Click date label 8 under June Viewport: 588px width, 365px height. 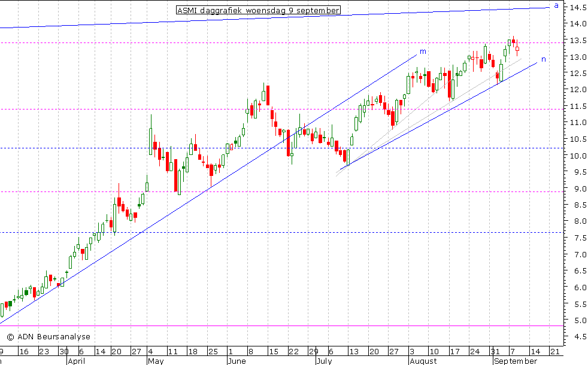pyautogui.click(x=251, y=351)
